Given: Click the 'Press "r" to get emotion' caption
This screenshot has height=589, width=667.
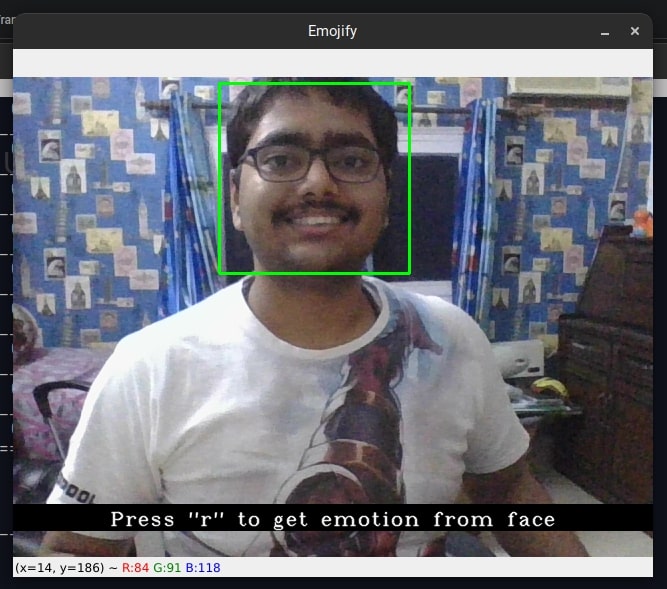Looking at the screenshot, I should click(x=333, y=519).
